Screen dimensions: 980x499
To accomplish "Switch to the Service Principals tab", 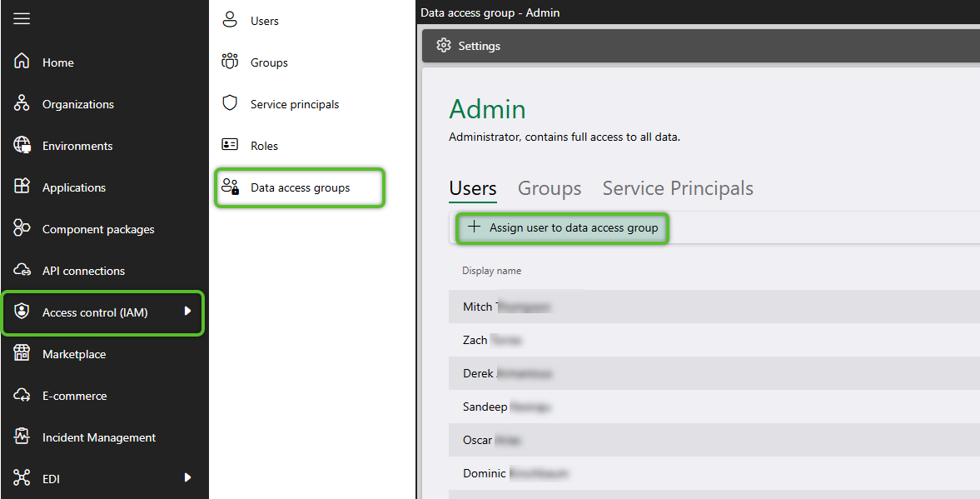I will click(678, 189).
